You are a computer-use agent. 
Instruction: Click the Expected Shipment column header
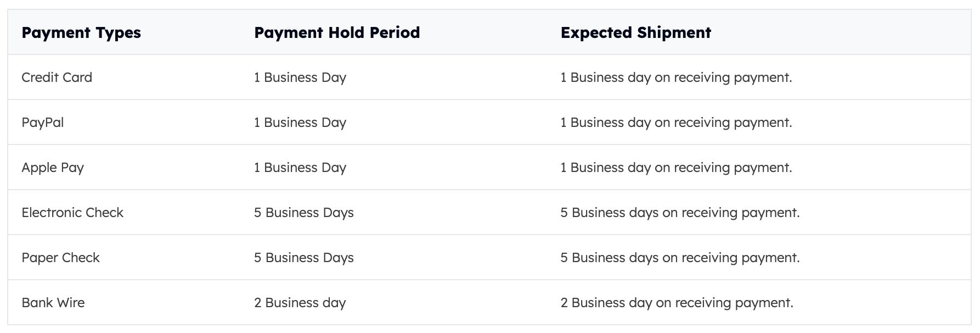point(635,33)
